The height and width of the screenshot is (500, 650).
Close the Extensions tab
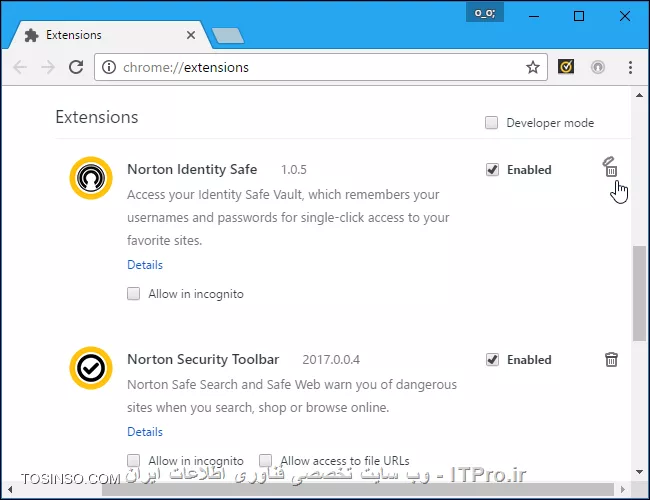(191, 35)
